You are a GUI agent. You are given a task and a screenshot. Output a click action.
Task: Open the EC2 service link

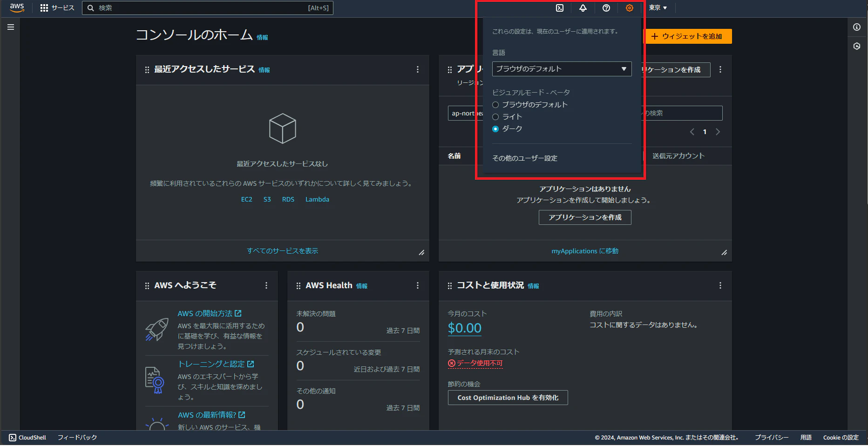click(x=246, y=199)
